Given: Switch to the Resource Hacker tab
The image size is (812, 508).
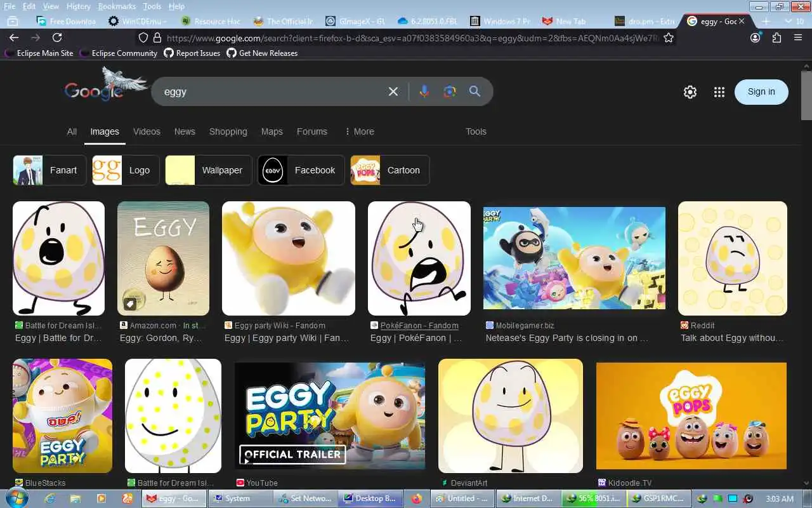Looking at the screenshot, I should pos(211,21).
